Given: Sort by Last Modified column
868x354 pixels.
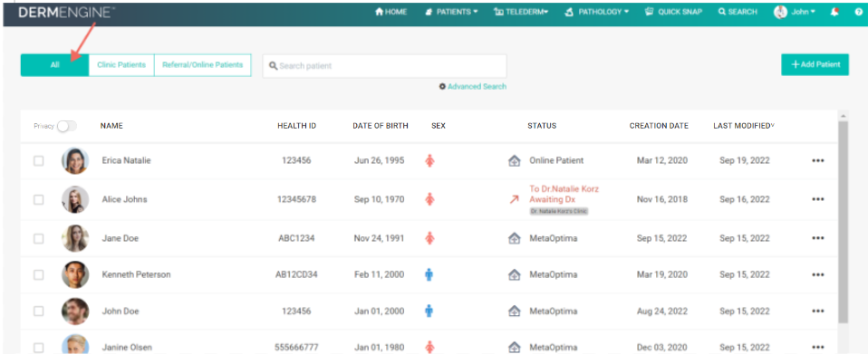Looking at the screenshot, I should (x=744, y=126).
